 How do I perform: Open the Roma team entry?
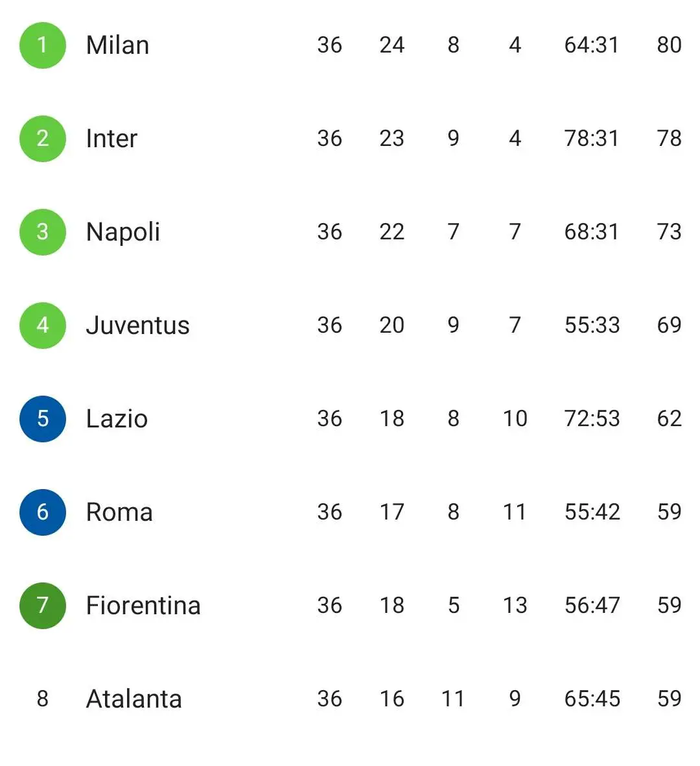click(120, 512)
